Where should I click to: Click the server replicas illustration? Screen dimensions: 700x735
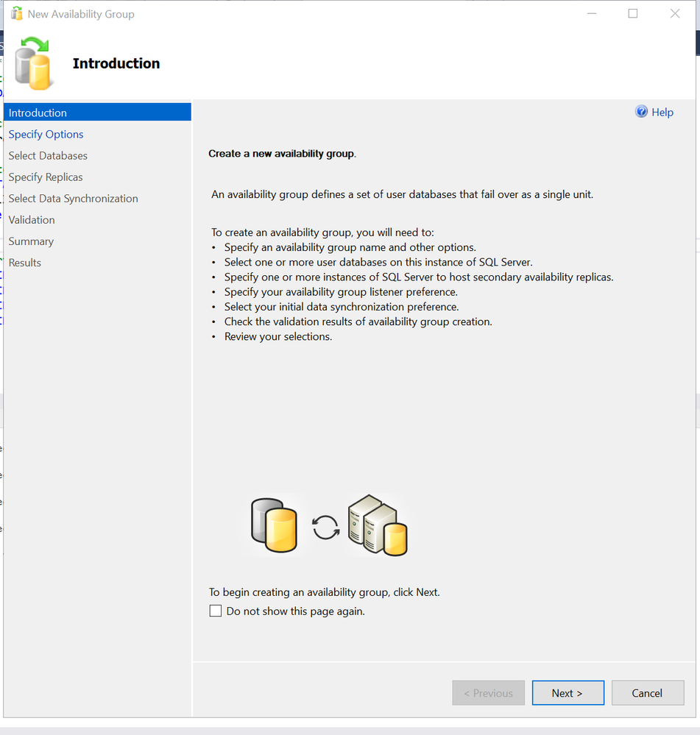pos(378,525)
